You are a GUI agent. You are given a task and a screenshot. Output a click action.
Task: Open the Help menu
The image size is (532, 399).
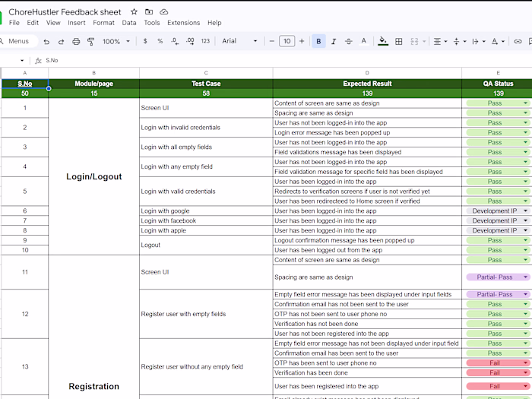pos(214,23)
